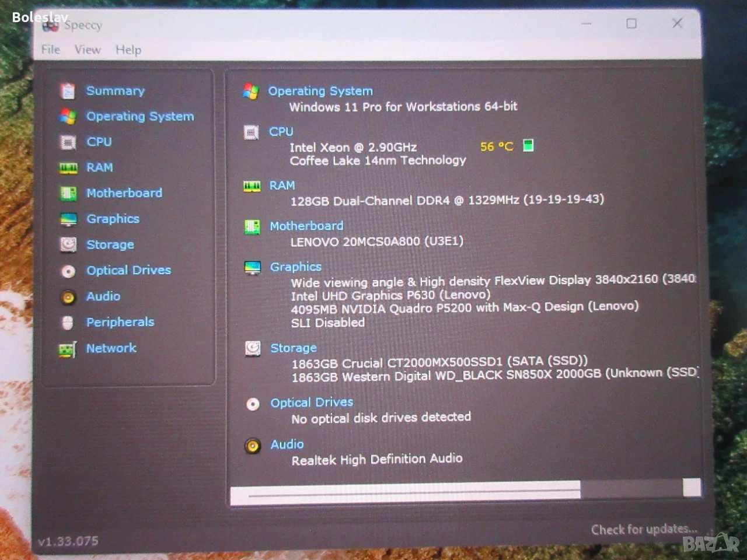Click the RAM heading link in summary

(x=282, y=185)
